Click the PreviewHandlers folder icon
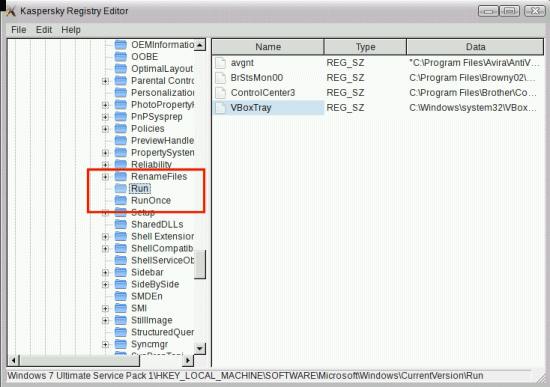This screenshot has height=387, width=550. (121, 141)
